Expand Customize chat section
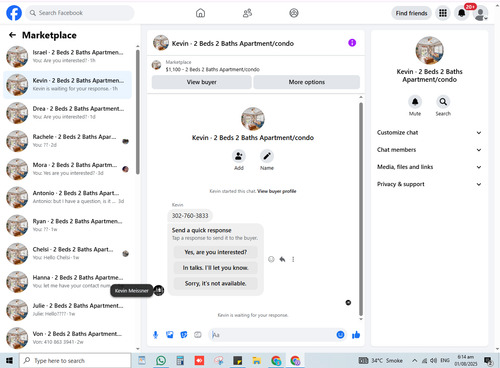Image resolution: width=500 pixels, height=368 pixels. click(429, 133)
